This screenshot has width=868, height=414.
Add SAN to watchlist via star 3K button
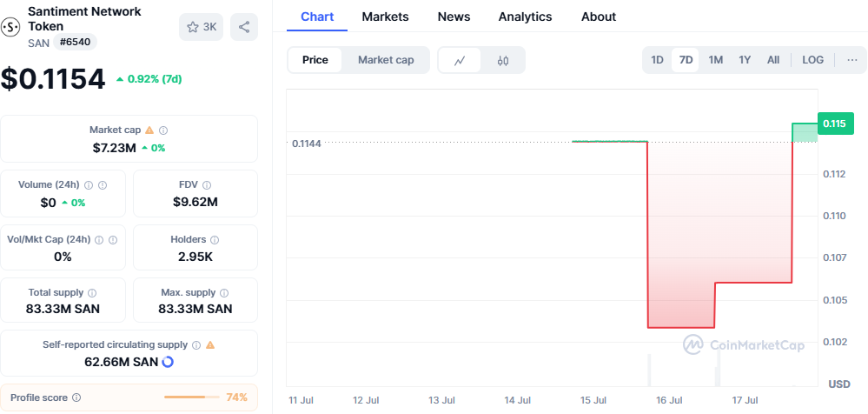[x=201, y=27]
